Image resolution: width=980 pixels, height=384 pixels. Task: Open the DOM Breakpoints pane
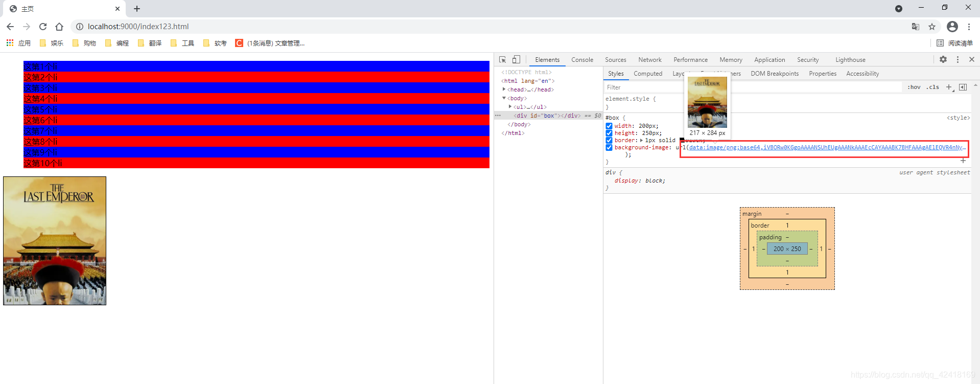pos(775,74)
